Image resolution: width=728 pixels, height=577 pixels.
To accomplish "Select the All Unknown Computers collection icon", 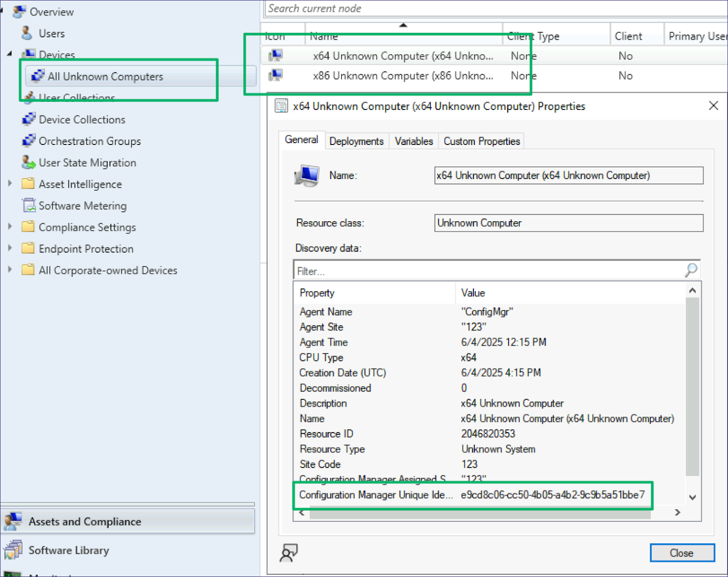I will coord(37,76).
